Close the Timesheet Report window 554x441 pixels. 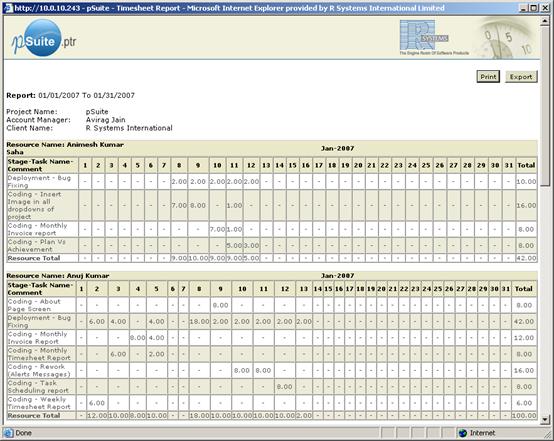click(x=544, y=8)
